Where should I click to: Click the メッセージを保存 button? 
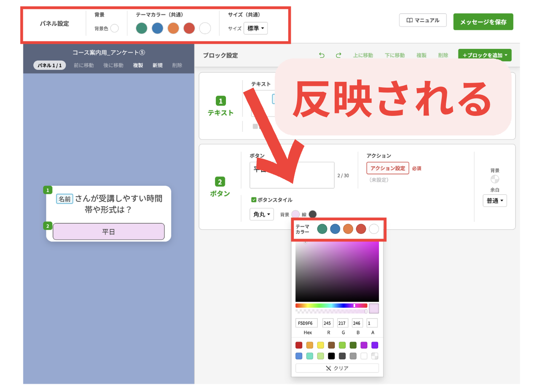[483, 22]
